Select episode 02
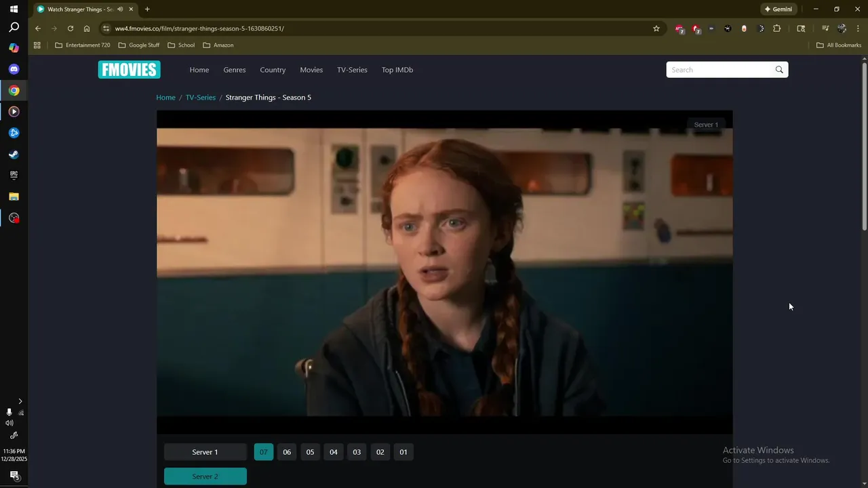 pos(380,452)
